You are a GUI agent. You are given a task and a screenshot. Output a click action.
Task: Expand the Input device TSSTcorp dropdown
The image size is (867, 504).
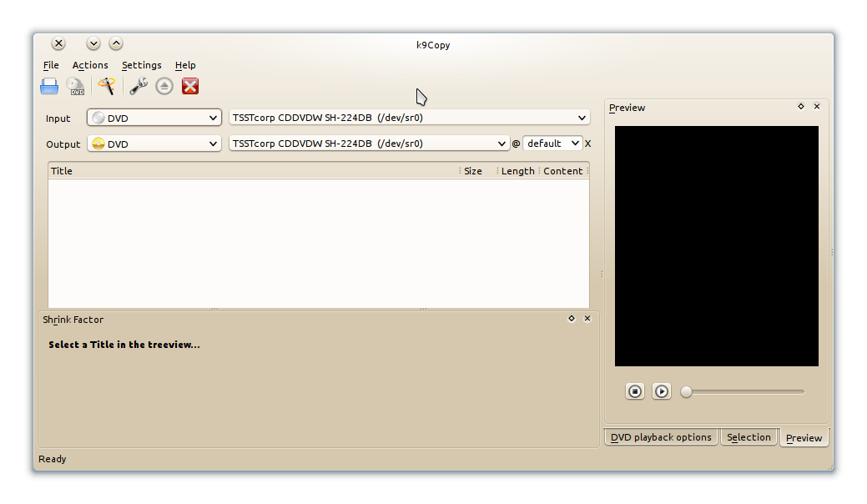(410, 118)
